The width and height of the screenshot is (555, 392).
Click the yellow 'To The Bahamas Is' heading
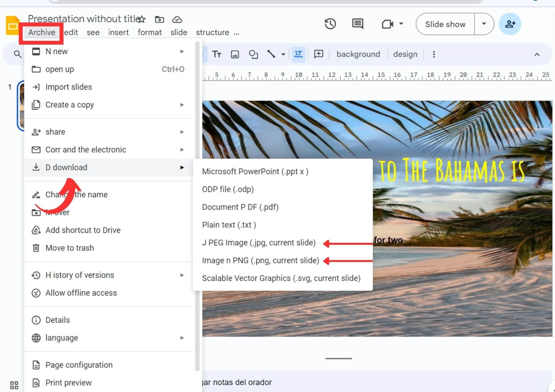451,170
